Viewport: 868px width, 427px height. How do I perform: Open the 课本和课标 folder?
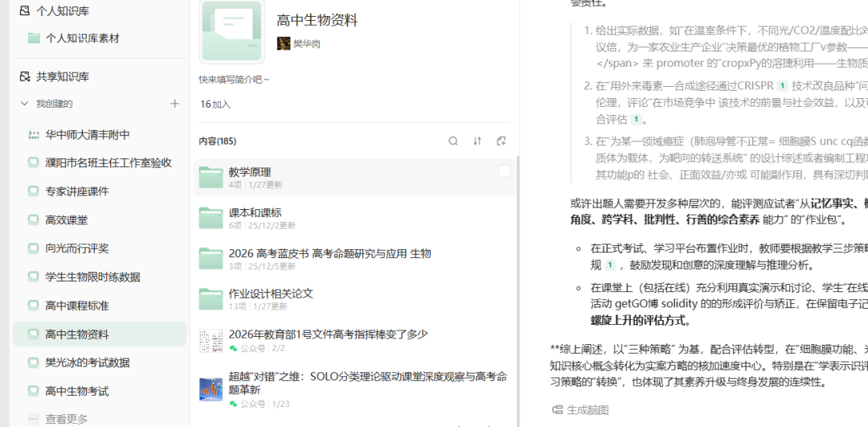tap(354, 218)
